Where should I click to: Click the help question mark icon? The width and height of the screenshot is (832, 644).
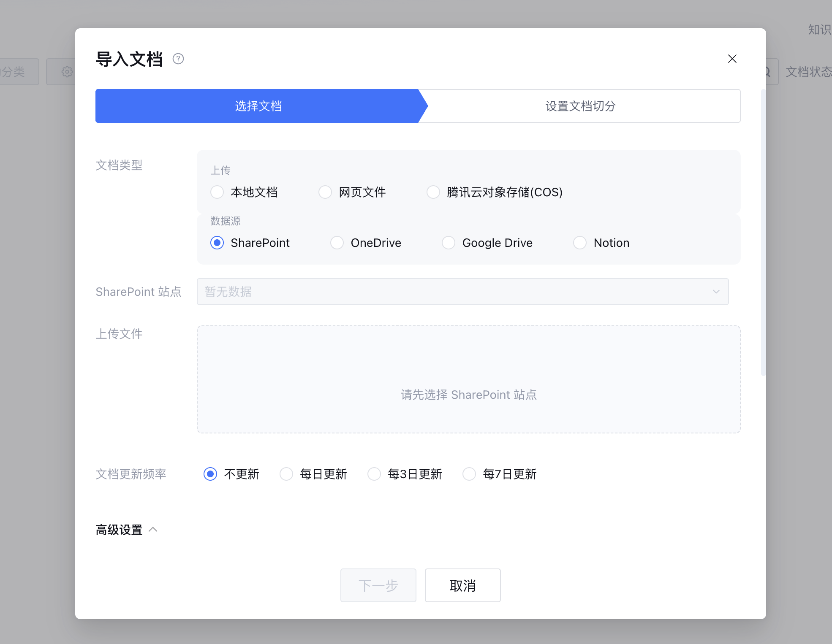click(x=178, y=59)
